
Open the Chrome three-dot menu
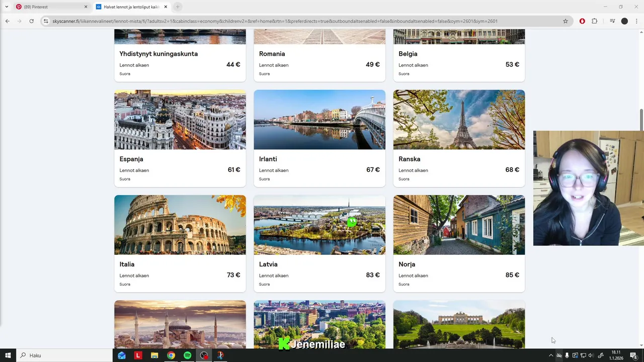tap(636, 21)
